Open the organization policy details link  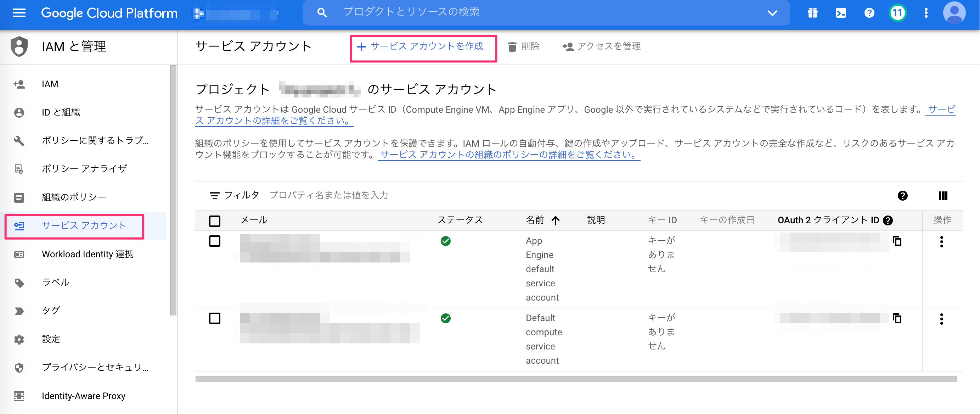click(x=509, y=155)
